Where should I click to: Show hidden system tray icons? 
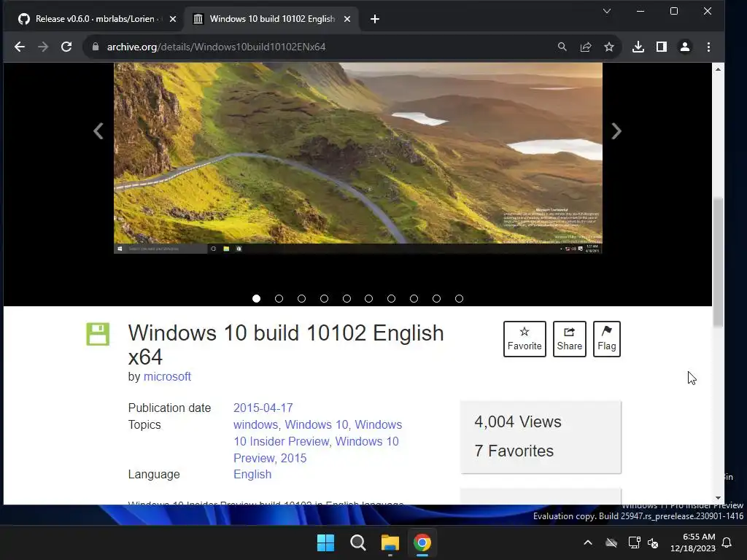(588, 542)
